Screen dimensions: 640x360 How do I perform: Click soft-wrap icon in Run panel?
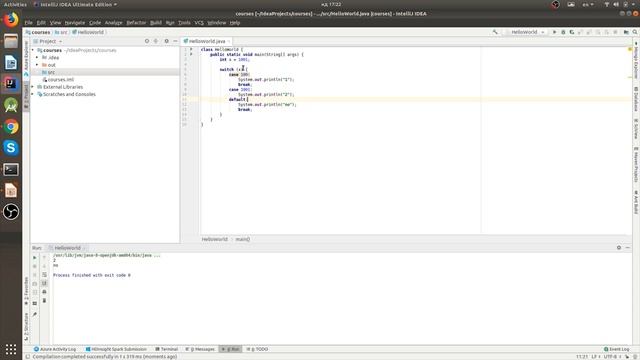click(44, 275)
